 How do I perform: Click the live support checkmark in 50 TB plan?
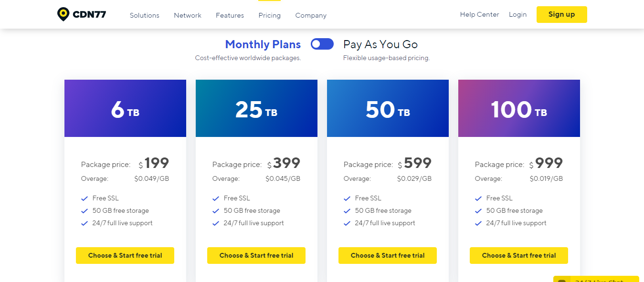pos(347,223)
